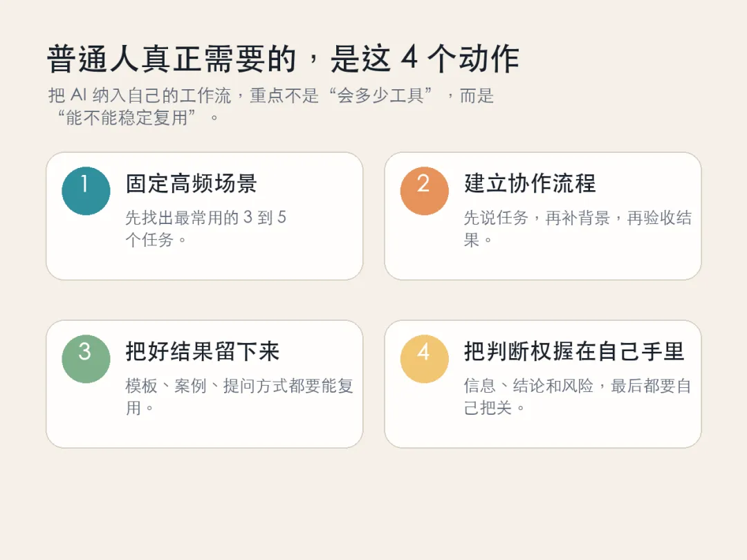
Task: Click the text 个任务 in card one
Action: tap(149, 240)
